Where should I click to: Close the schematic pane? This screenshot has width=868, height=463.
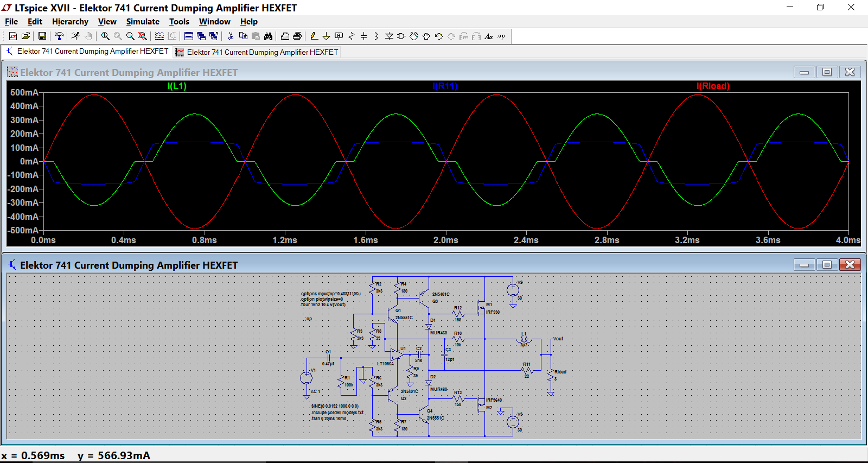(x=850, y=264)
